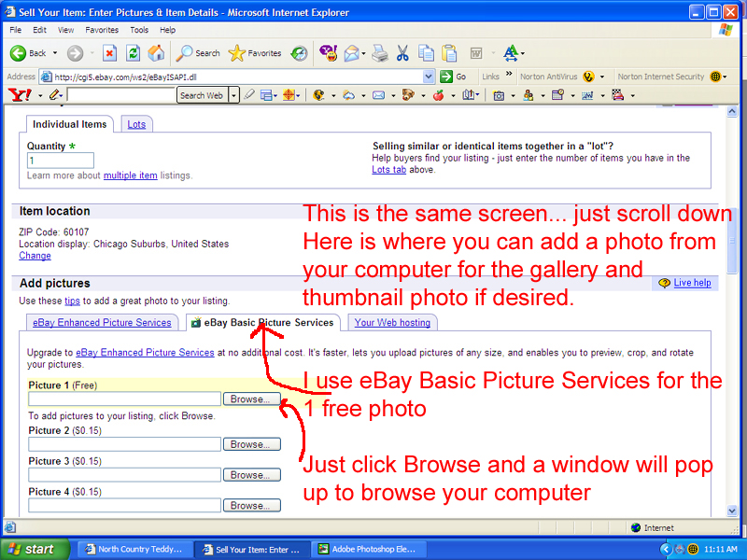Click the Quantity input field
747x560 pixels.
click(x=60, y=161)
